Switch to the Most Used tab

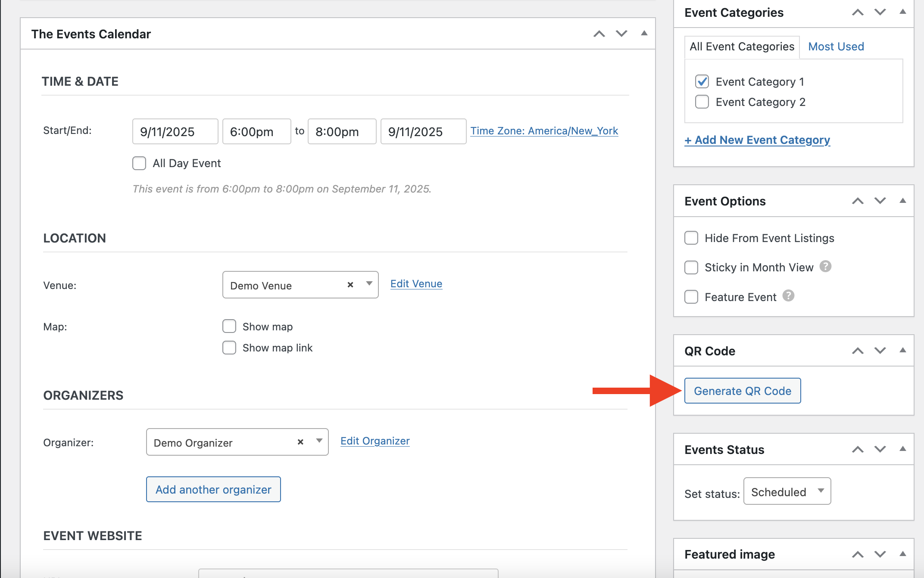click(836, 47)
